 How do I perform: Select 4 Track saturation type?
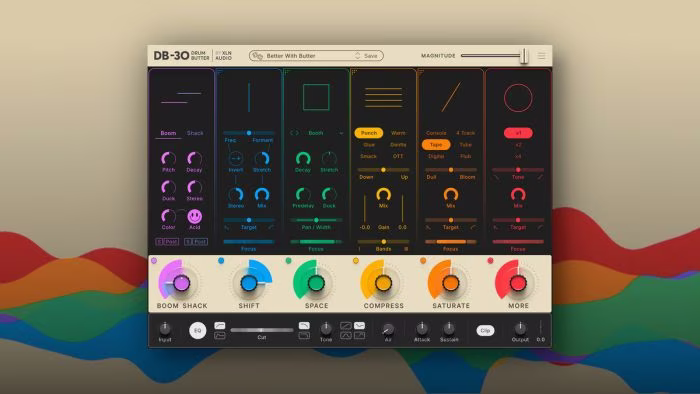click(466, 133)
